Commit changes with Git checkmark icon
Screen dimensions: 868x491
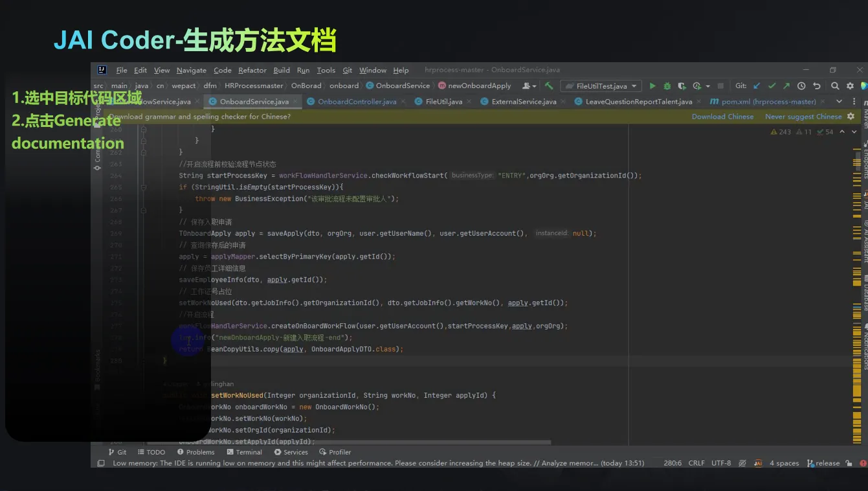click(772, 86)
